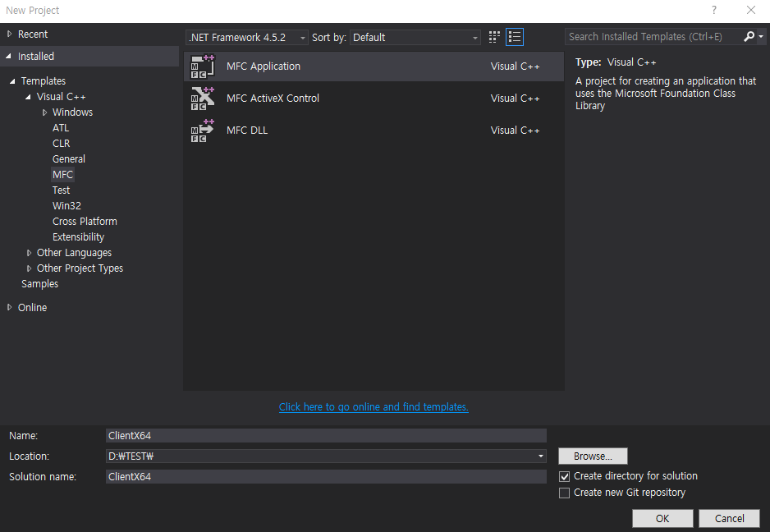Select the Win32 template category
770x532 pixels.
tap(66, 206)
